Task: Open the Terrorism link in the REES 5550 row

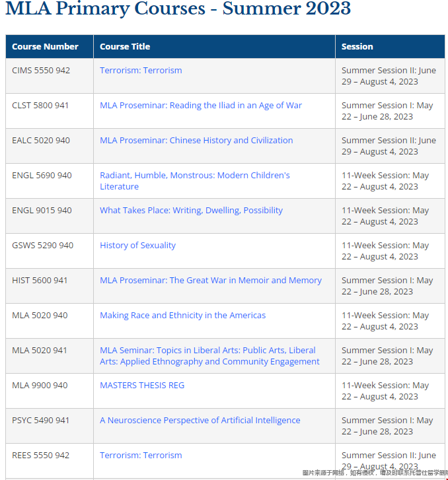Action: 141,456
